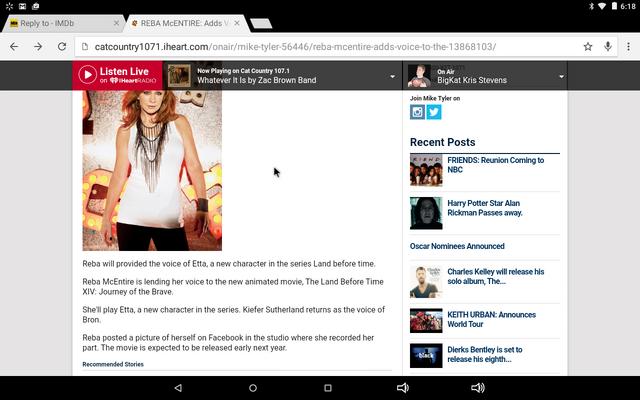The image size is (640, 400).
Task: Reload the current page
Action: (x=62, y=47)
